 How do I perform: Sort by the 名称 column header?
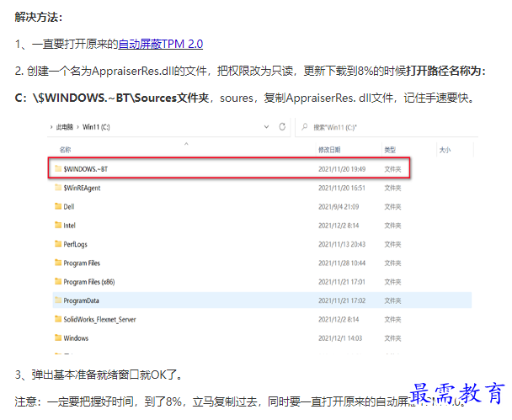65,150
